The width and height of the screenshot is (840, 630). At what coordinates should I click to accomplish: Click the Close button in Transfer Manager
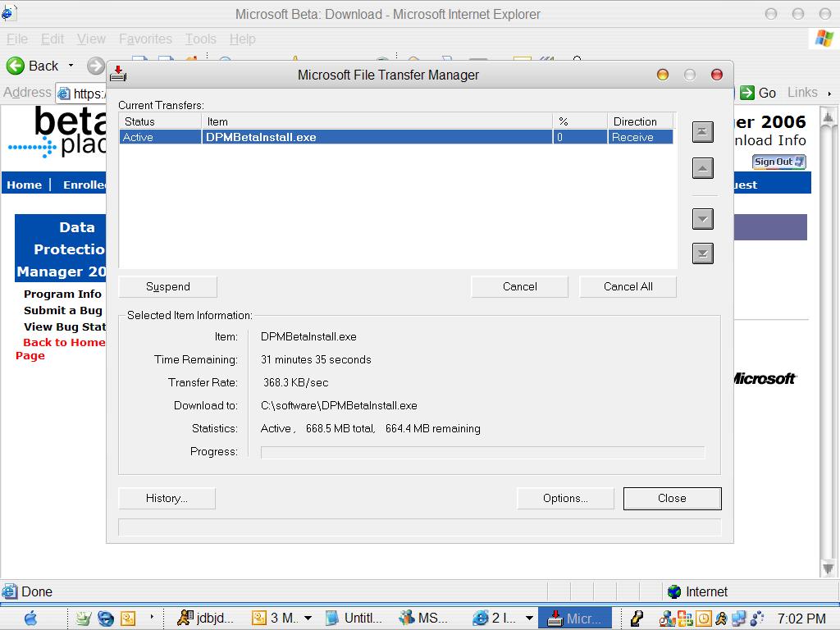pos(673,498)
